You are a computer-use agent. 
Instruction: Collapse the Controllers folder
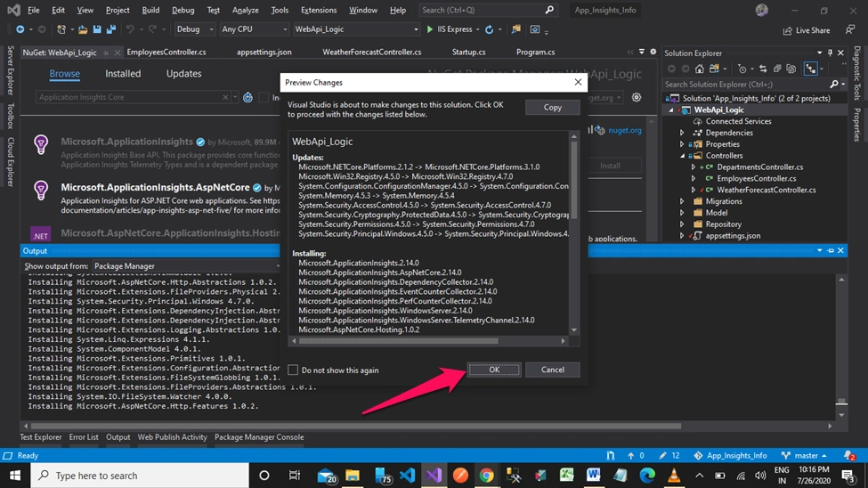[x=682, y=156]
